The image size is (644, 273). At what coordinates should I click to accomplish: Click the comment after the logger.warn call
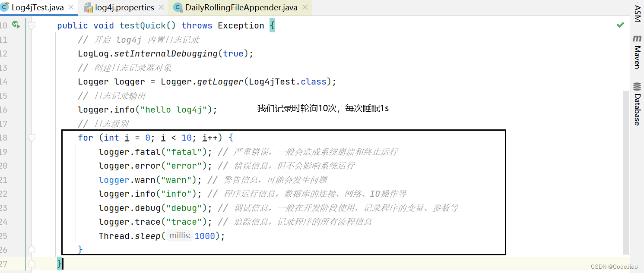[267, 180]
